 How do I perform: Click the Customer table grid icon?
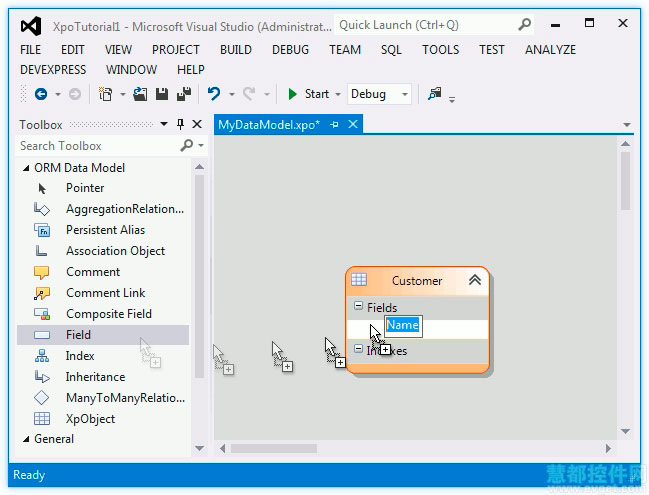pos(359,280)
